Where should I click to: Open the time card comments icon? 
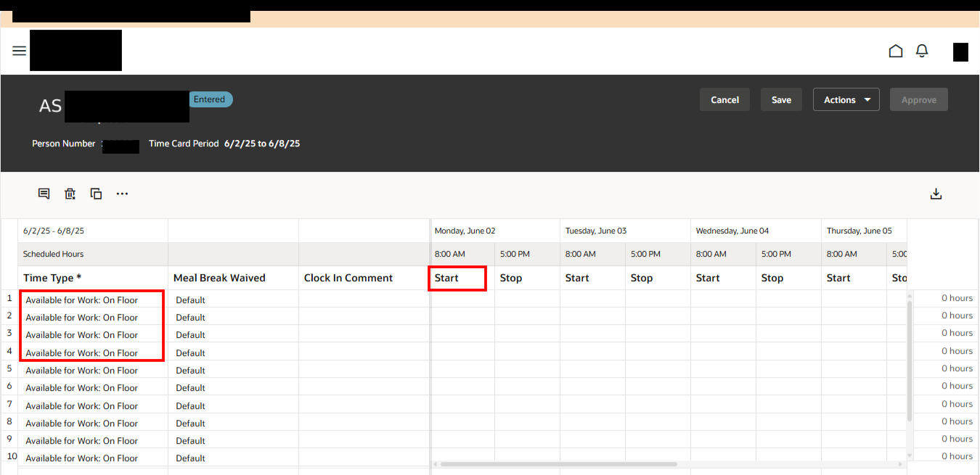coord(44,194)
